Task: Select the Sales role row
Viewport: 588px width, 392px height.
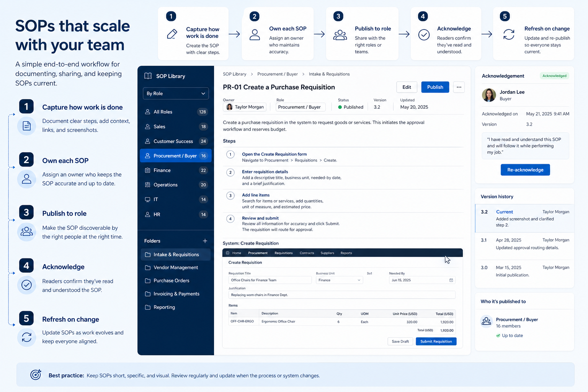Action: pyautogui.click(x=176, y=126)
